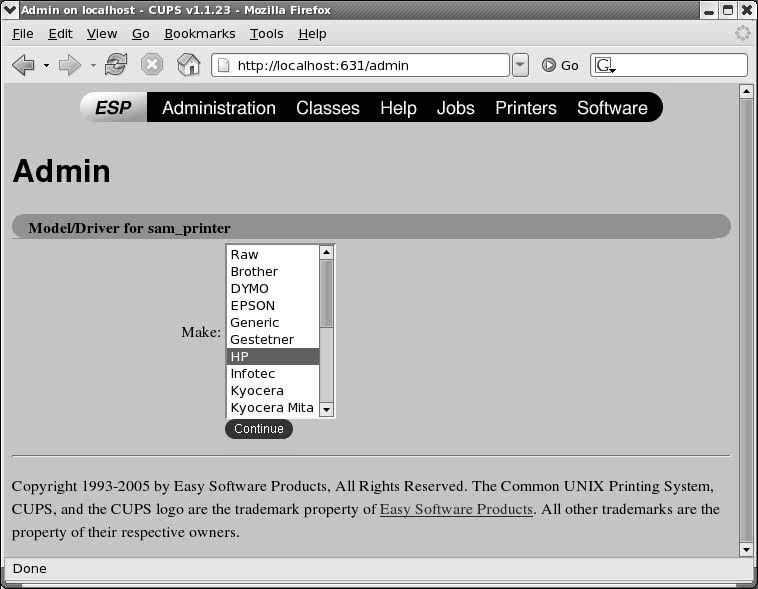Screen dimensions: 758x589
Task: Click the page scrollbar up arrow
Action: coord(746,91)
